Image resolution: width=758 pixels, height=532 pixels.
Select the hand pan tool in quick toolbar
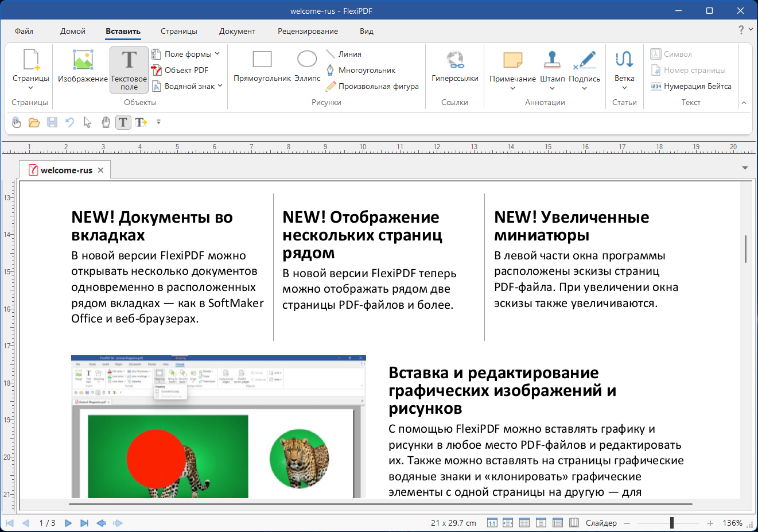106,122
